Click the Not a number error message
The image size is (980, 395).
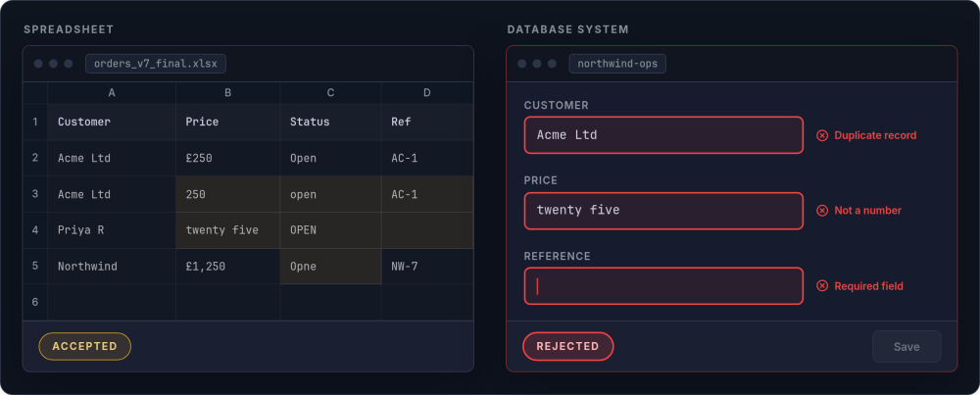click(867, 211)
